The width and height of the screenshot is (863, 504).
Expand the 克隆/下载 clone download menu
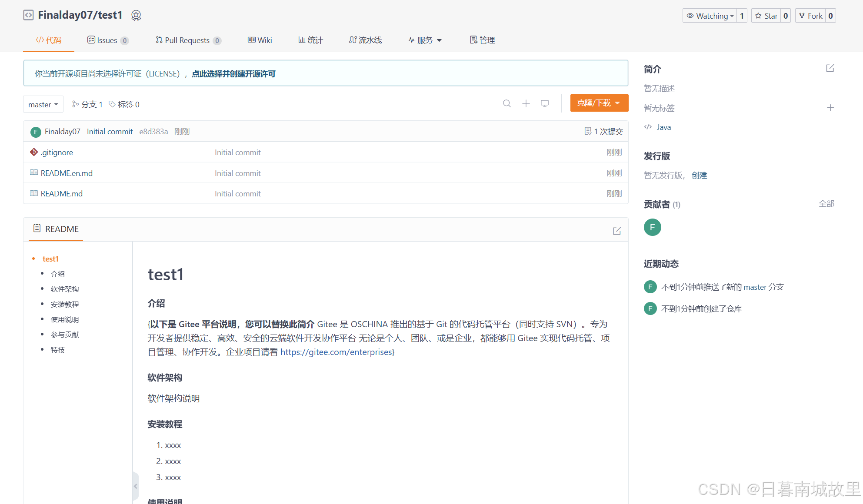[599, 103]
